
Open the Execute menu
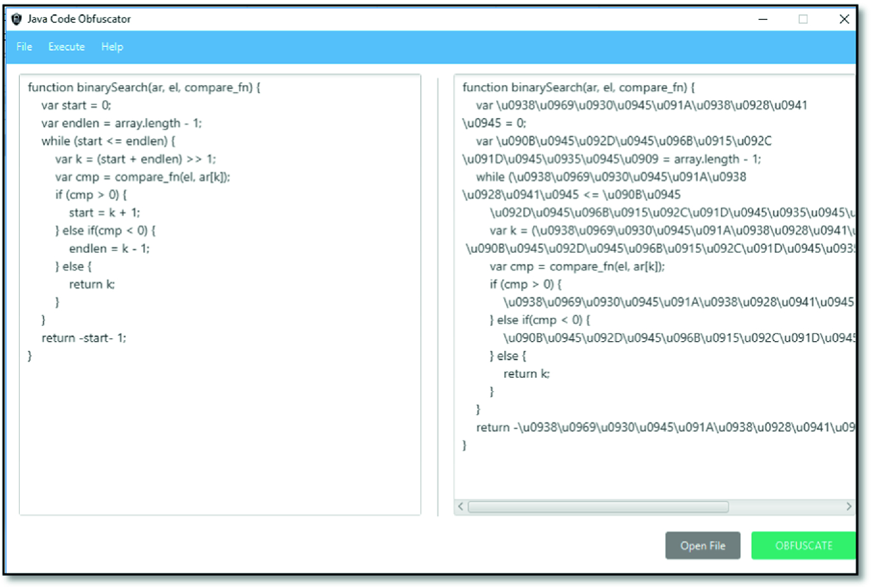(x=67, y=47)
